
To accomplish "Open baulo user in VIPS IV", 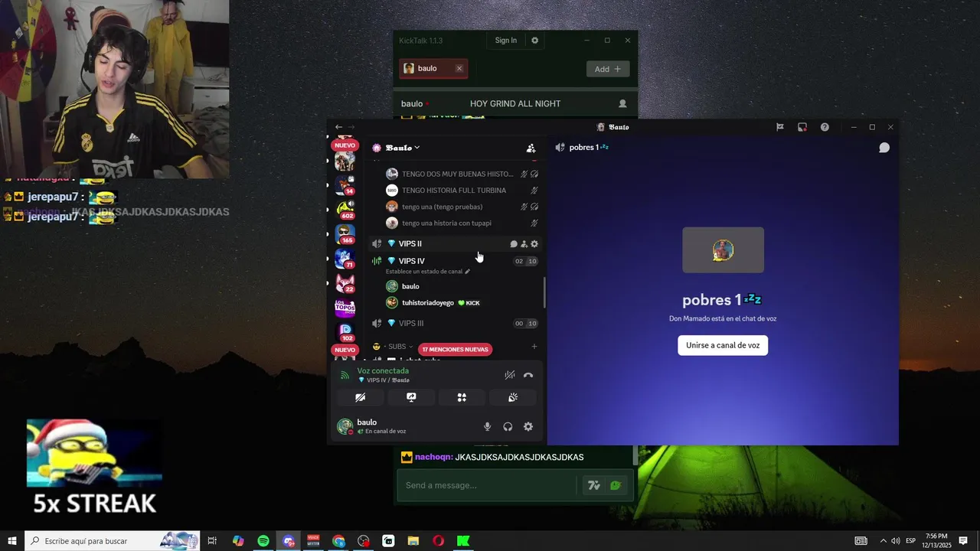I will (x=462, y=286).
